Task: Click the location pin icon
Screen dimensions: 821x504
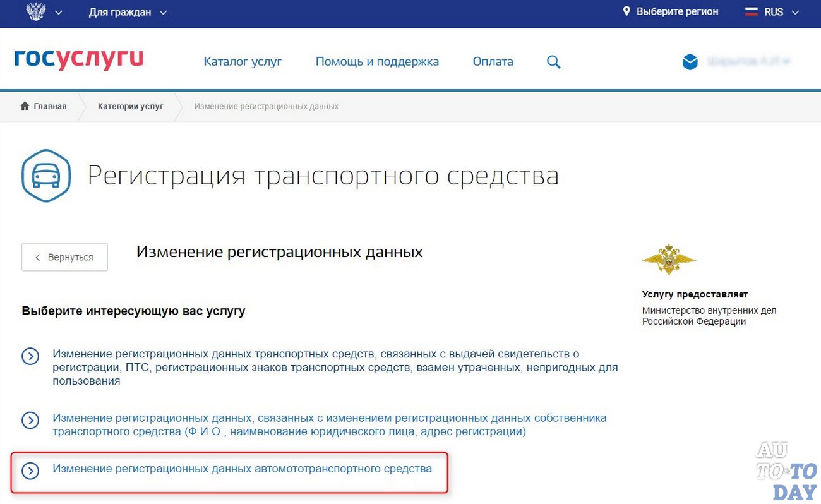Action: (x=626, y=11)
